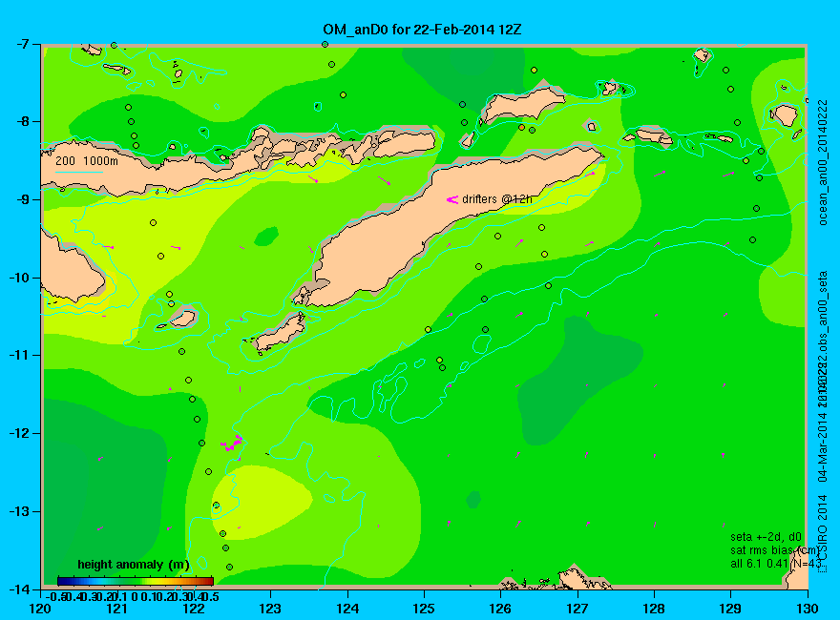Click the longitude axis label 120

(x=40, y=609)
